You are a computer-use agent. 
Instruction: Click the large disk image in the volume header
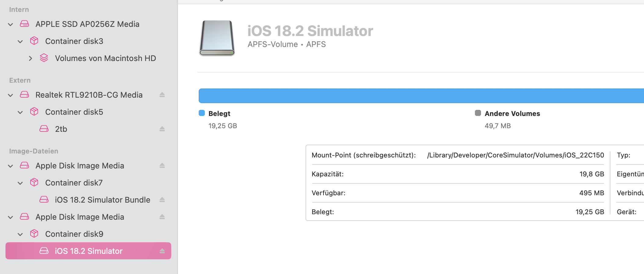click(217, 38)
